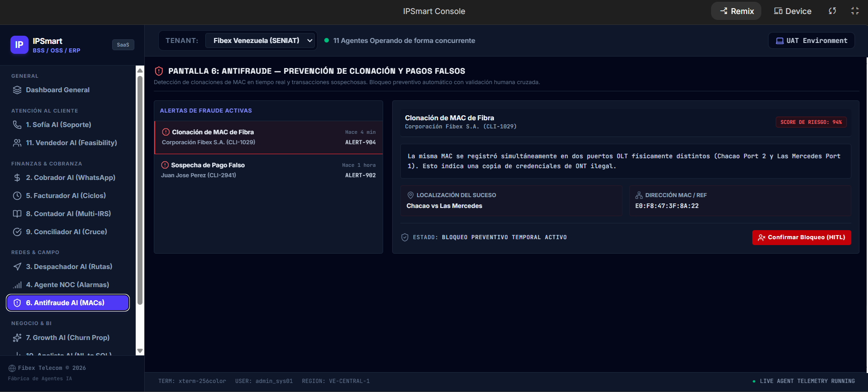Click the signal bars icon beside Agente NOC
868x392 pixels.
17,285
